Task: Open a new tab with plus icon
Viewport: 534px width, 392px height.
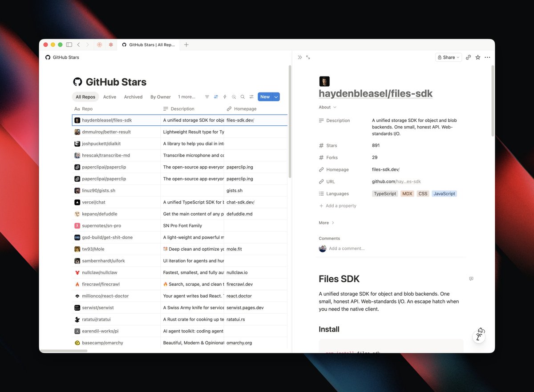Action: point(186,45)
